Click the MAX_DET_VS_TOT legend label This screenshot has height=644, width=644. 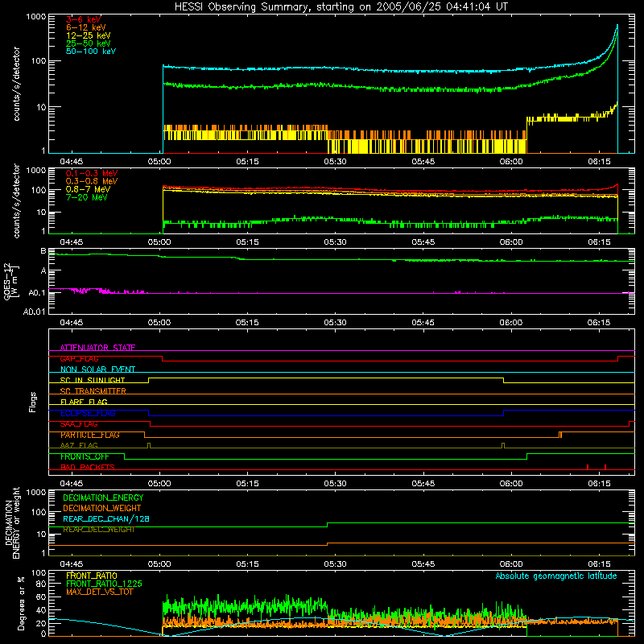(x=99, y=592)
